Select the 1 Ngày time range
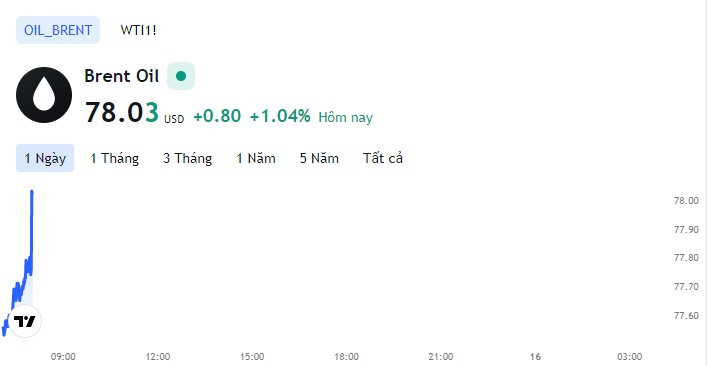The height and width of the screenshot is (366, 707). [x=45, y=158]
